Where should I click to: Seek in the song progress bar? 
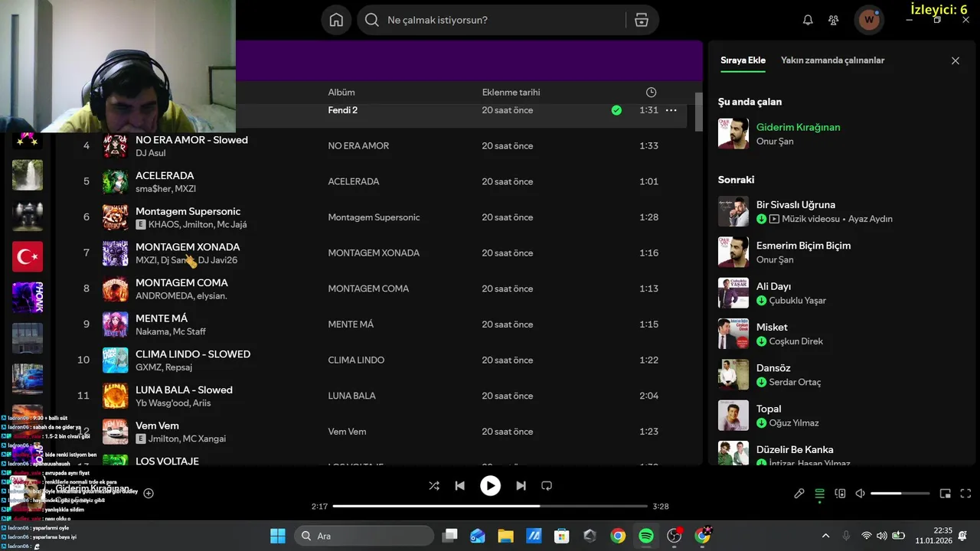490,507
